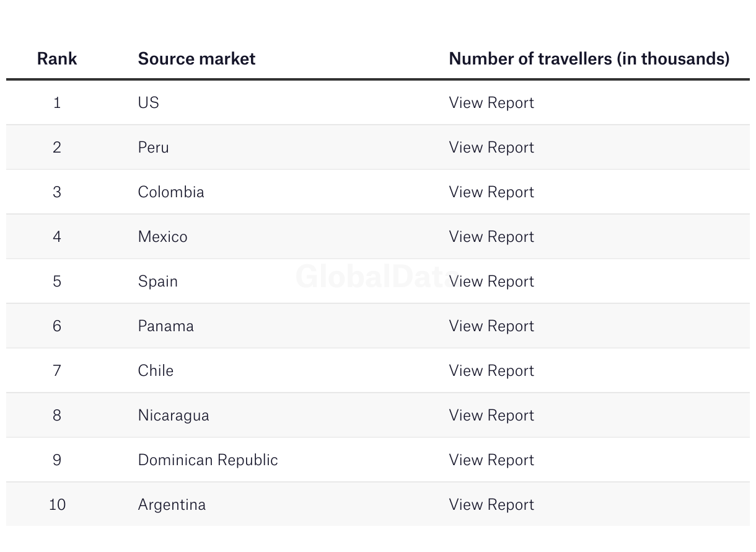Click the Rank column header

point(57,58)
